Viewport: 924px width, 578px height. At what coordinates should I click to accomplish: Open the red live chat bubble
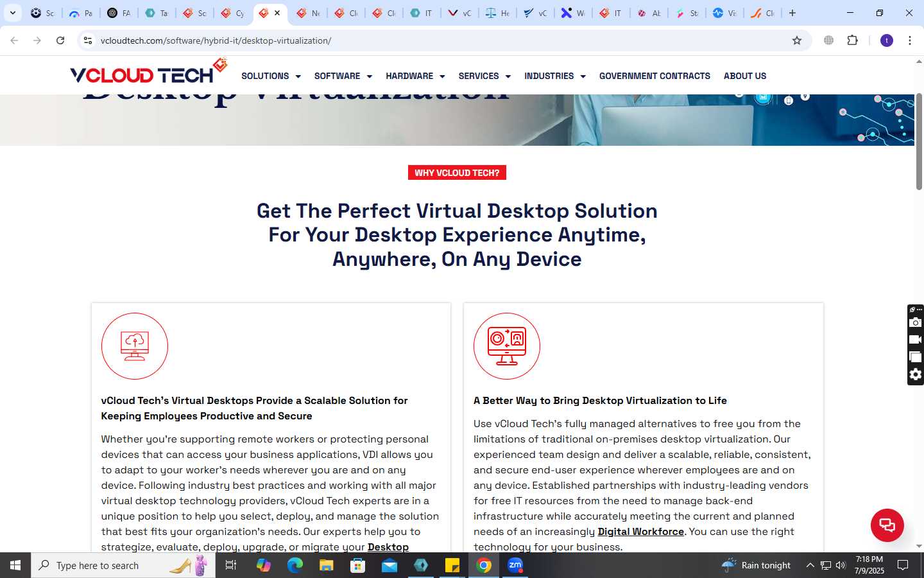[x=887, y=525]
